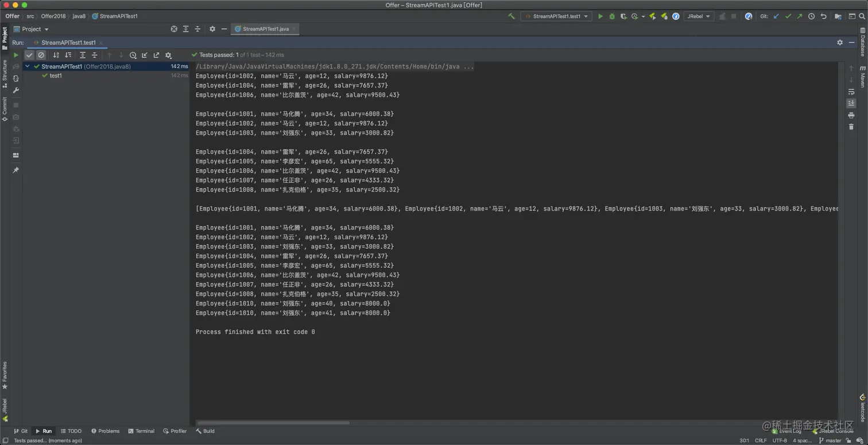The width and height of the screenshot is (868, 445).
Task: Open the Terminal tool window tab
Action: pyautogui.click(x=141, y=431)
